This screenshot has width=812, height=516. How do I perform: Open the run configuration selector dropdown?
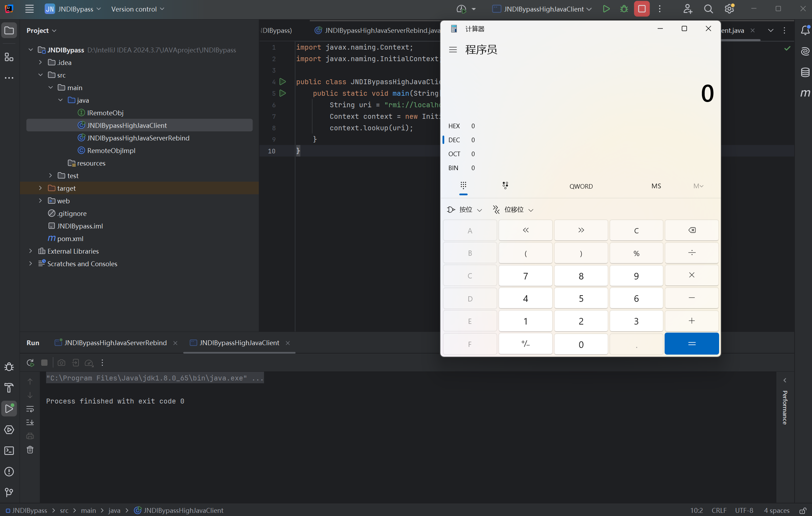(x=542, y=9)
